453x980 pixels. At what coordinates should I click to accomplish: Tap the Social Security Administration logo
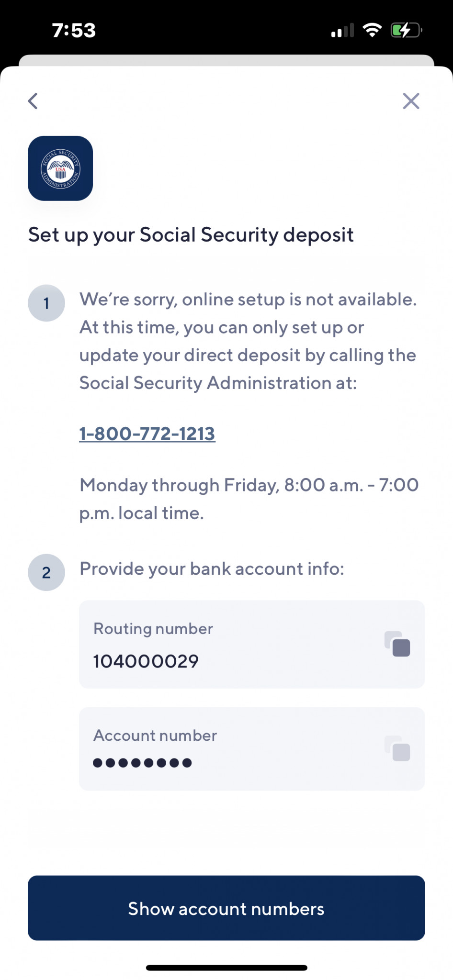(60, 168)
